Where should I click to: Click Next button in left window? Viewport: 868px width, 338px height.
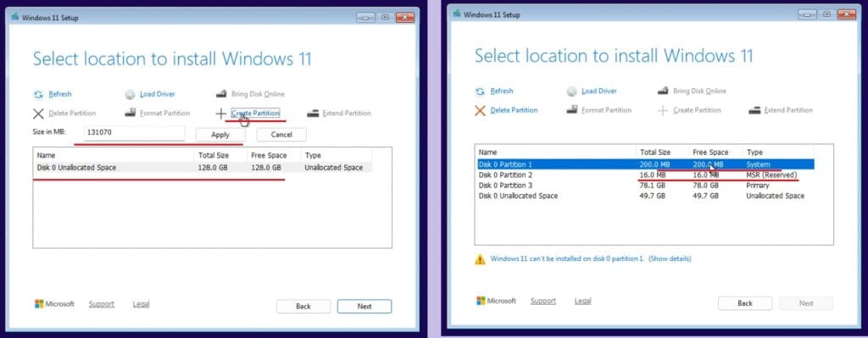(x=364, y=307)
